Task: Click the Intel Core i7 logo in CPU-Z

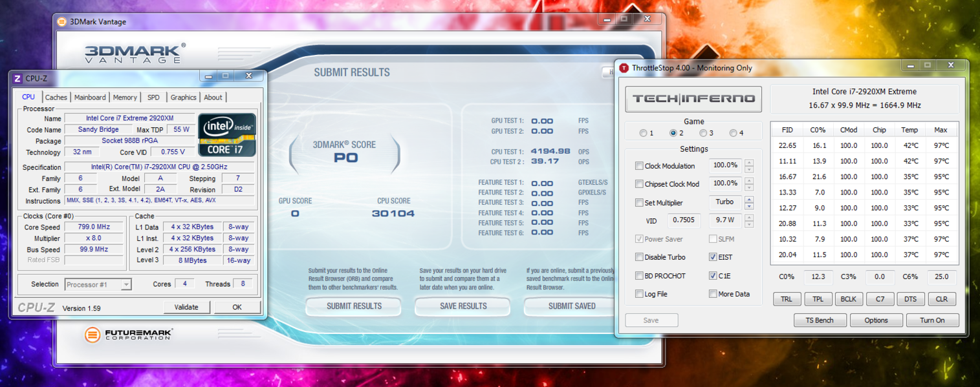Action: [227, 135]
